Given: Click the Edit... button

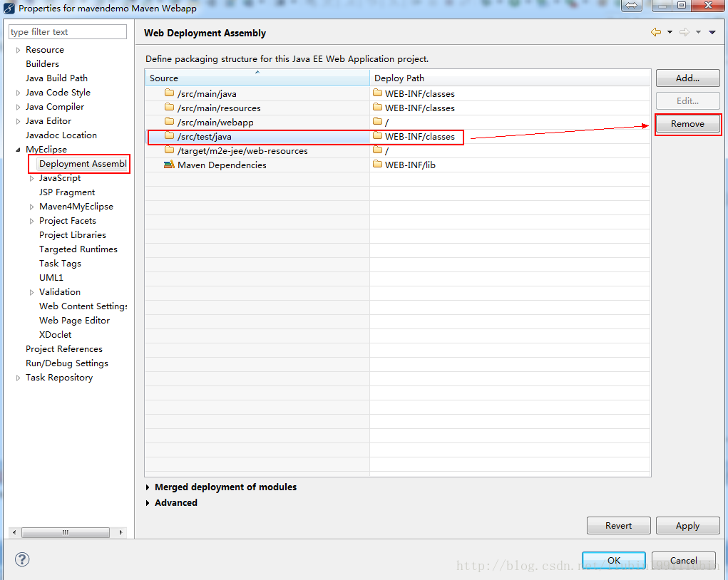Looking at the screenshot, I should tap(687, 100).
